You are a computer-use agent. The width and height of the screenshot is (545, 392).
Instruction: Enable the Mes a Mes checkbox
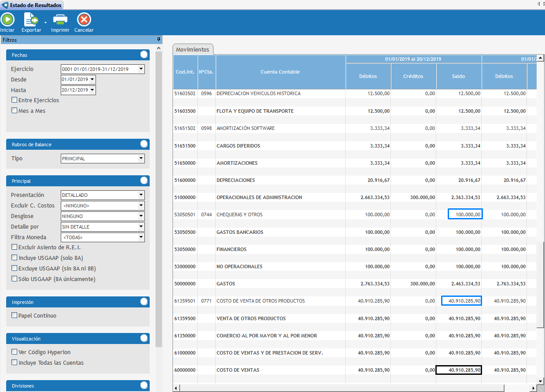(15, 111)
